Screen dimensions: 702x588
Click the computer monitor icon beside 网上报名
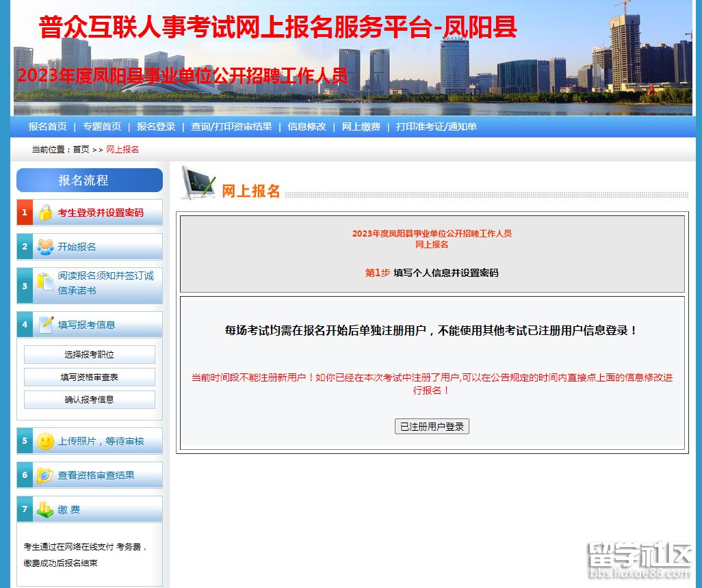pyautogui.click(x=198, y=183)
